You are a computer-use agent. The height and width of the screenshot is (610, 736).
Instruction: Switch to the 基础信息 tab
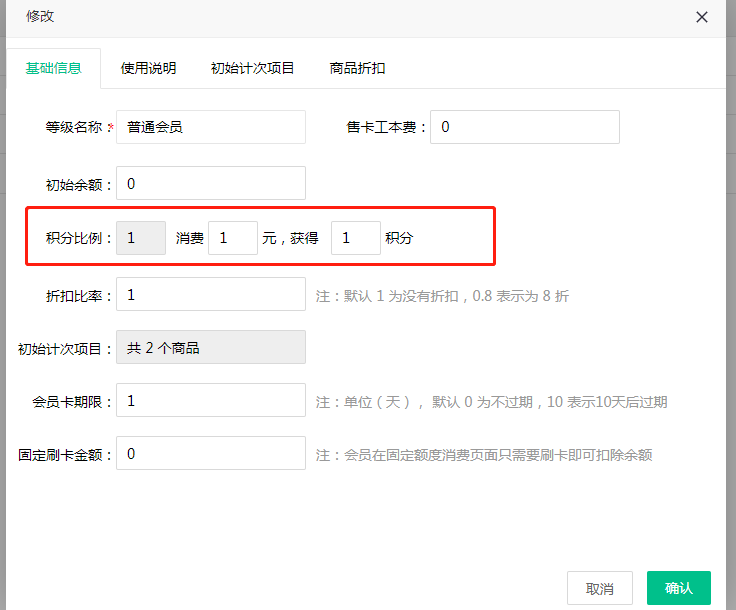pyautogui.click(x=53, y=68)
